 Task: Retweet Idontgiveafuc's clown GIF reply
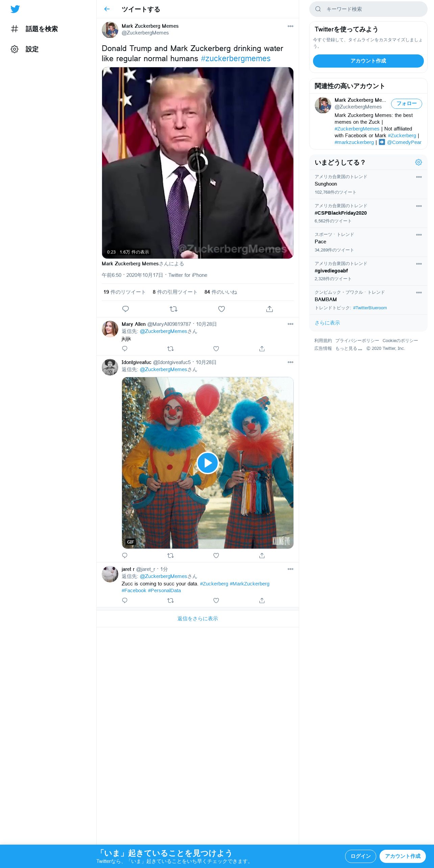171,555
